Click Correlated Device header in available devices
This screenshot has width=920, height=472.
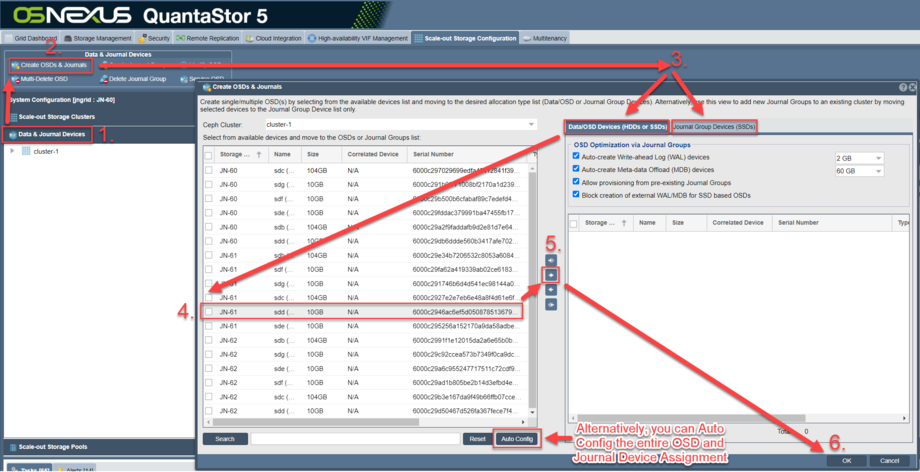(375, 154)
